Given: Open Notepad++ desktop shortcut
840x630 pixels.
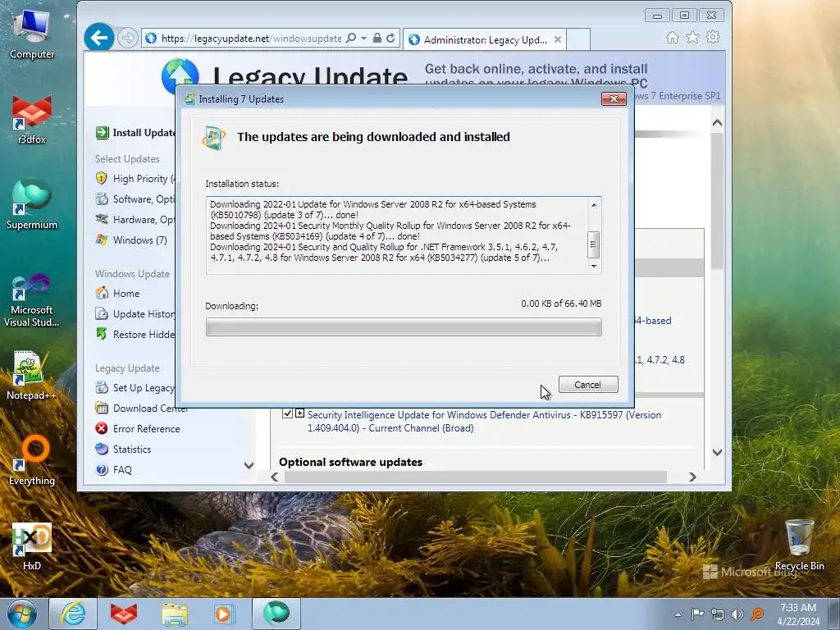Looking at the screenshot, I should 32,375.
